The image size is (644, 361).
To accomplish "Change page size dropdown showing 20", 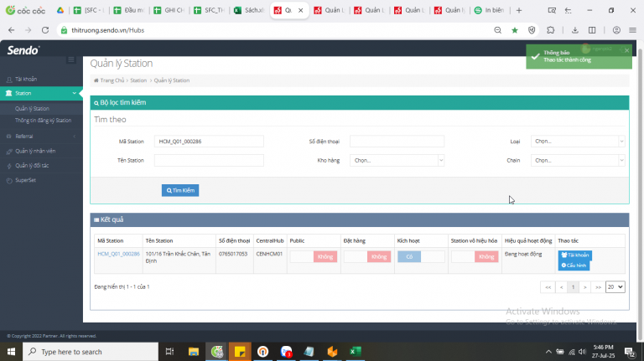I will (x=615, y=286).
